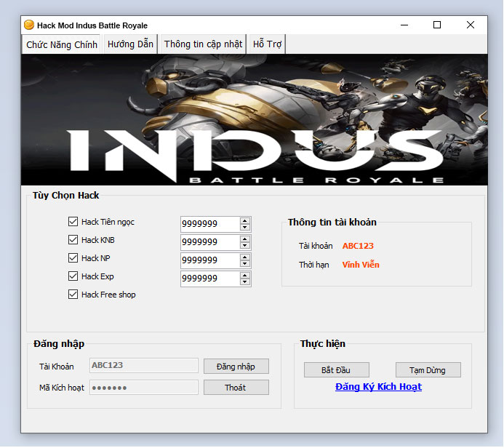Switch to the Chức Năng Chính tab
The image size is (504, 448).
click(x=61, y=44)
